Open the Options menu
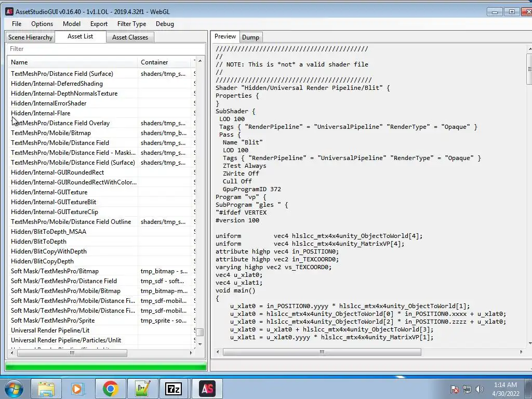This screenshot has height=399, width=532. (42, 24)
